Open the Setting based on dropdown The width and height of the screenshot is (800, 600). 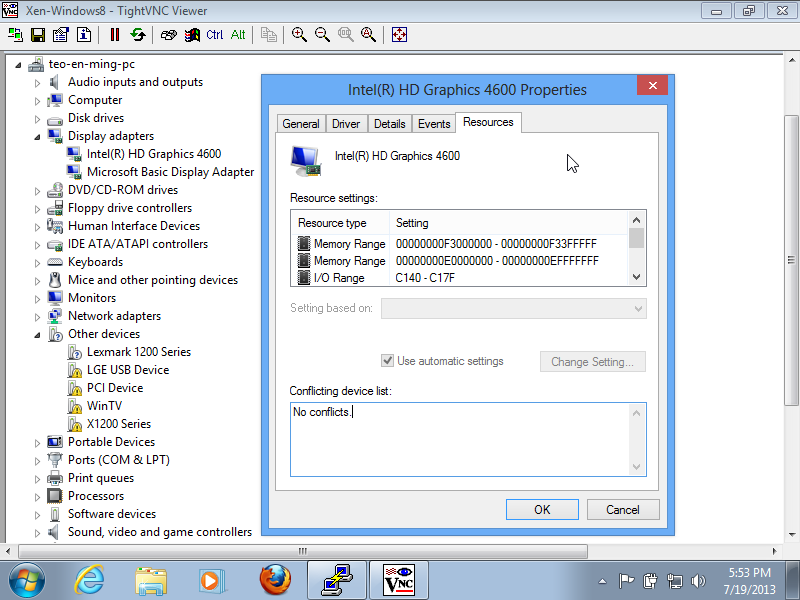pos(513,309)
